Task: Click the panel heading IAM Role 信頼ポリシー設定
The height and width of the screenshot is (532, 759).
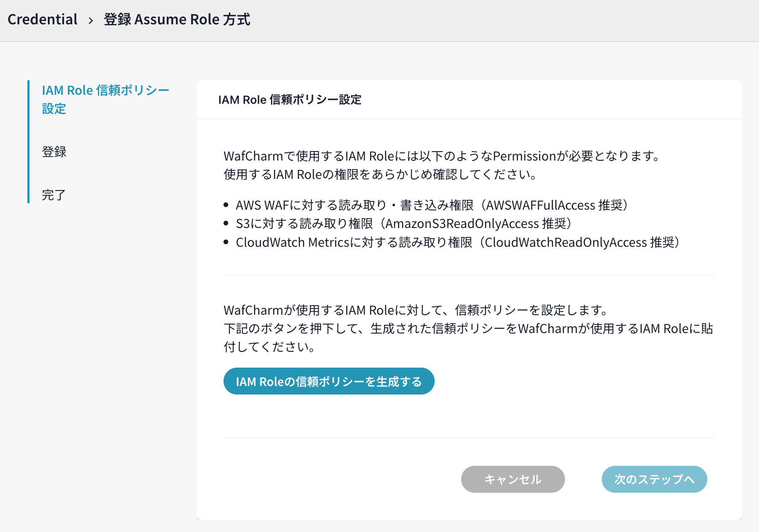Action: (x=290, y=100)
